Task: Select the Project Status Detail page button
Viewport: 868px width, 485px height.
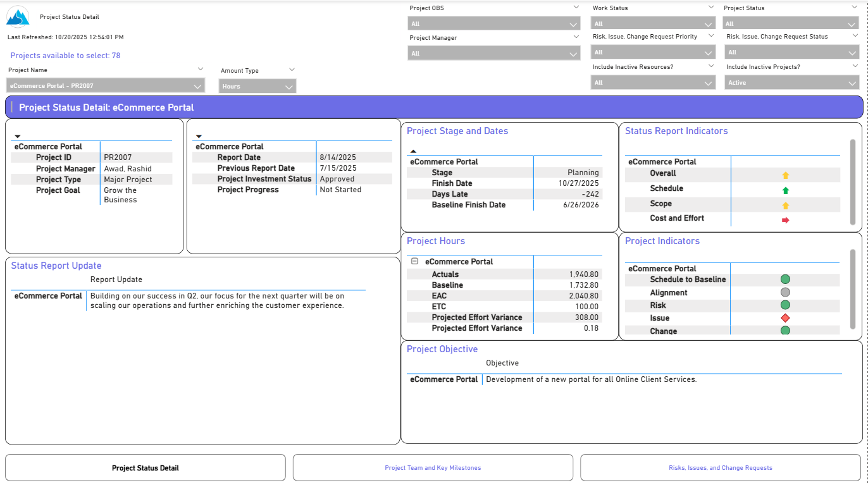Action: click(x=146, y=468)
